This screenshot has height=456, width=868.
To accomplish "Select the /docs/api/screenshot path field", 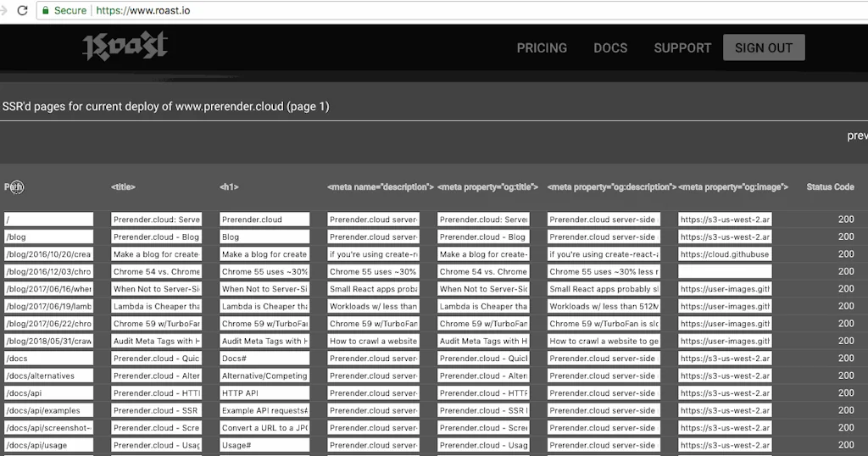I will pyautogui.click(x=48, y=428).
